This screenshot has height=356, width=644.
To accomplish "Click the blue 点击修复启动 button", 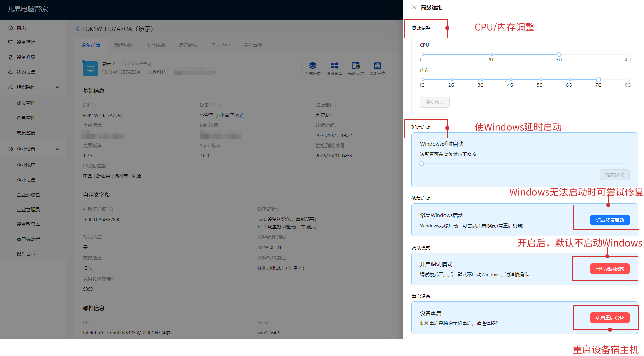I will coord(610,220).
